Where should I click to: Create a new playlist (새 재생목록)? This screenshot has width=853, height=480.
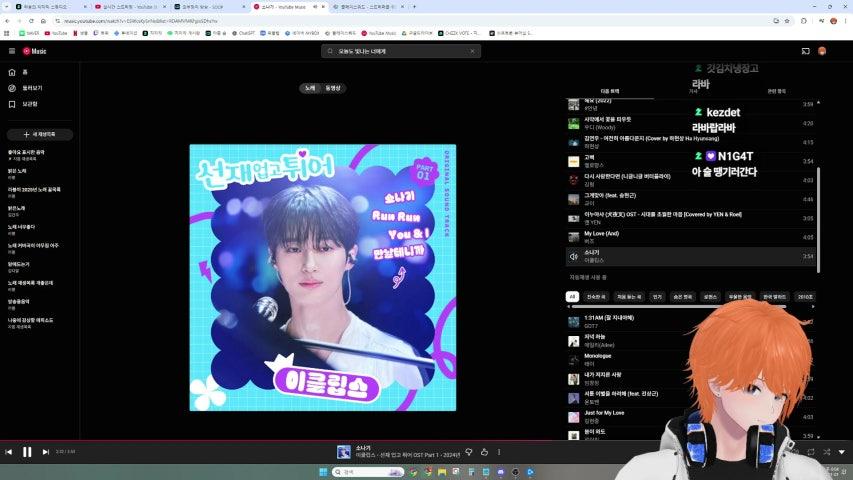pos(40,134)
